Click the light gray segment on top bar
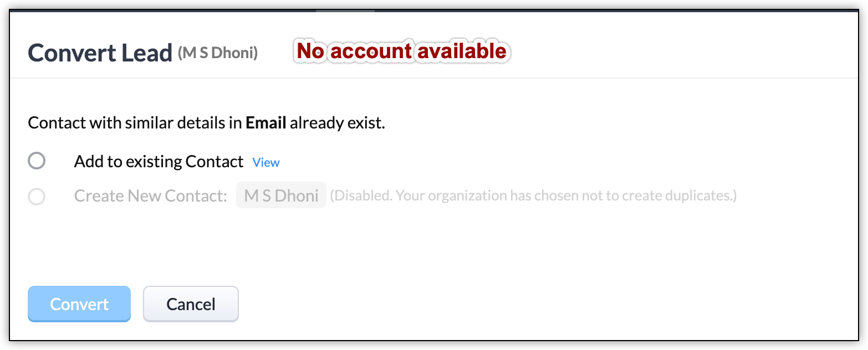Image resolution: width=868 pixels, height=350 pixels. 345,10
